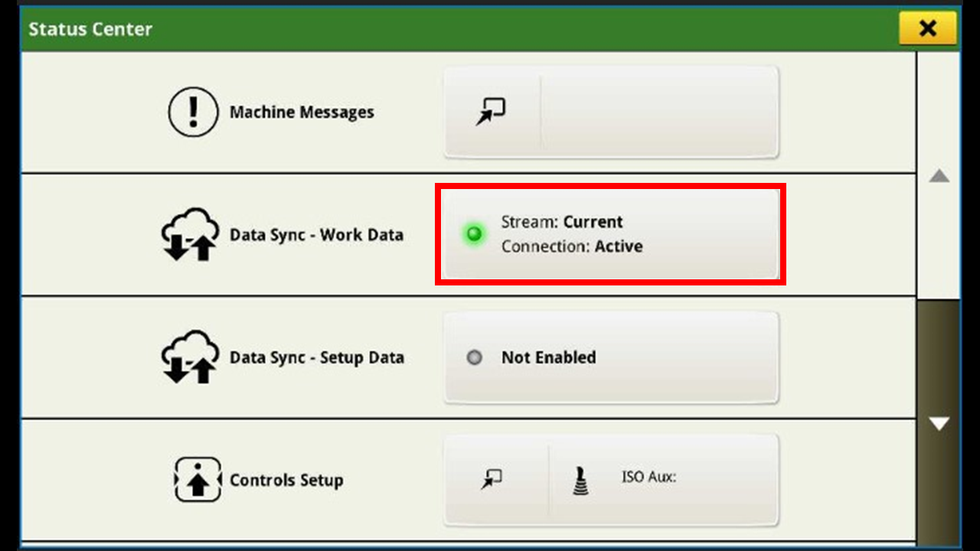Click the Machine Messages exclamation icon

[193, 112]
